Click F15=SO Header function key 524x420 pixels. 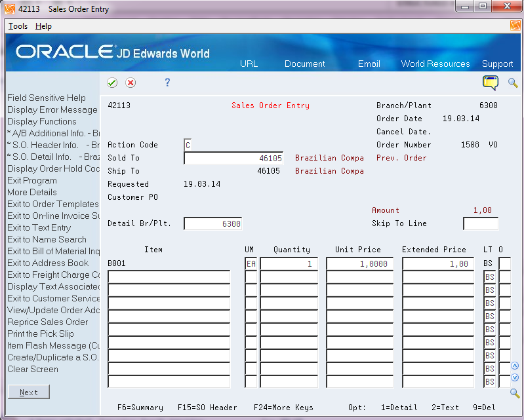[207, 408]
